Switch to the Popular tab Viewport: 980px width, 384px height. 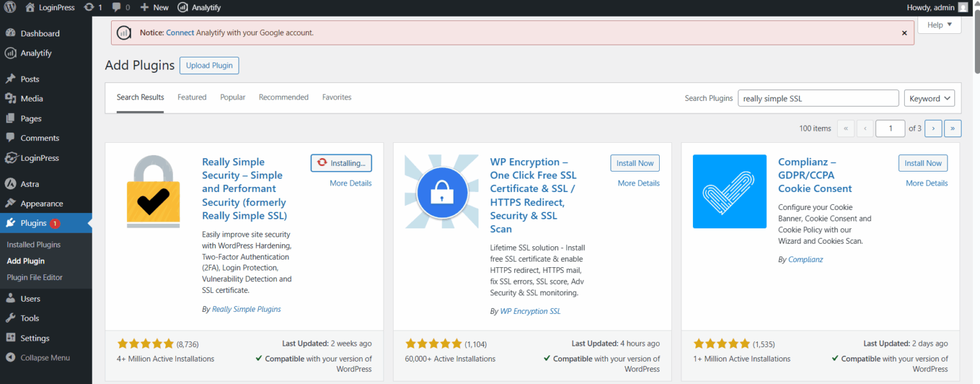point(233,97)
